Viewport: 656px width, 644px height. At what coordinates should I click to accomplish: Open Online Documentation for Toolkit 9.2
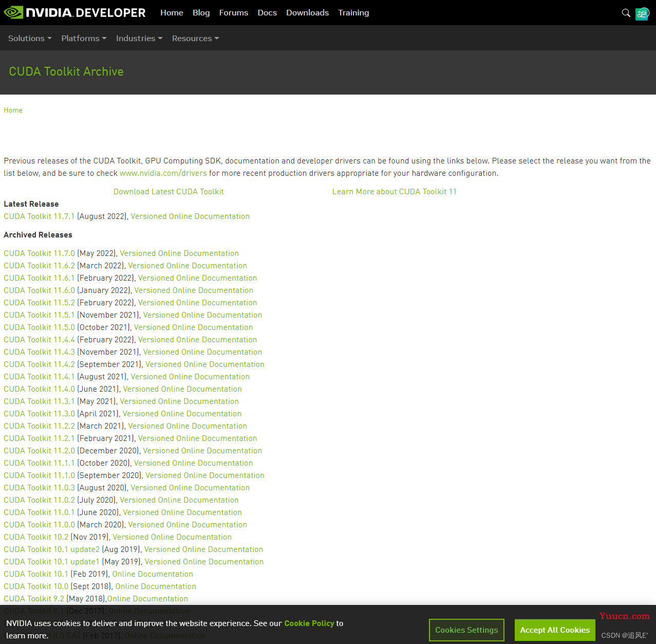[147, 599]
